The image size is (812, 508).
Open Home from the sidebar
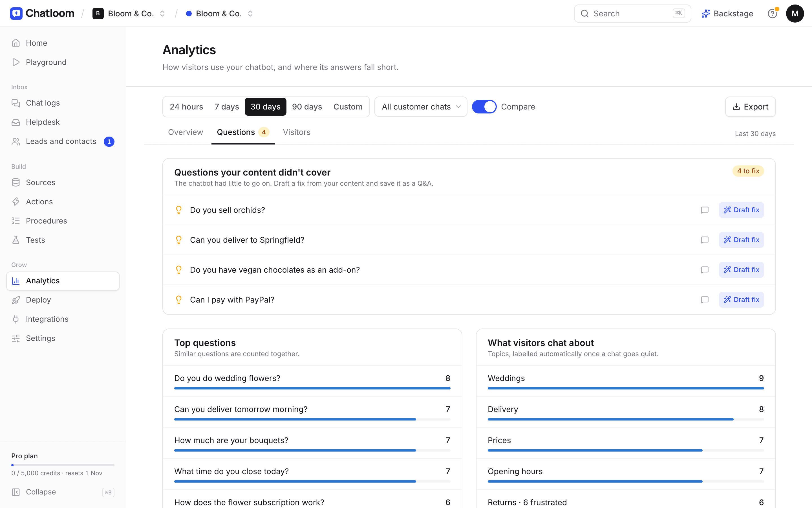coord(63,43)
